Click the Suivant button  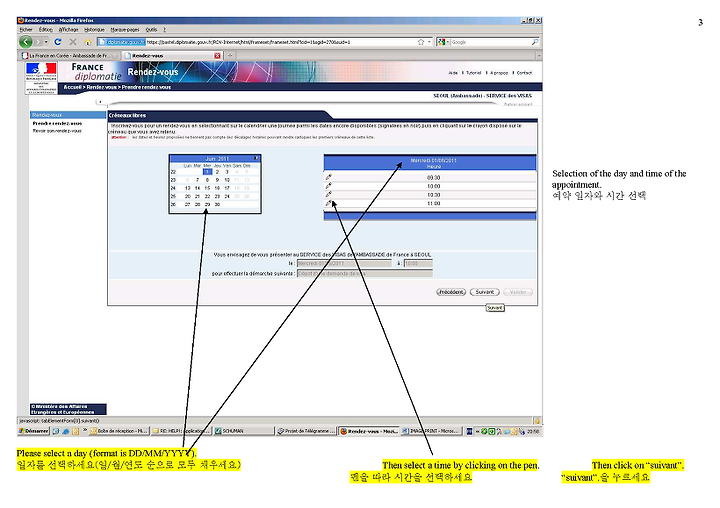484,292
